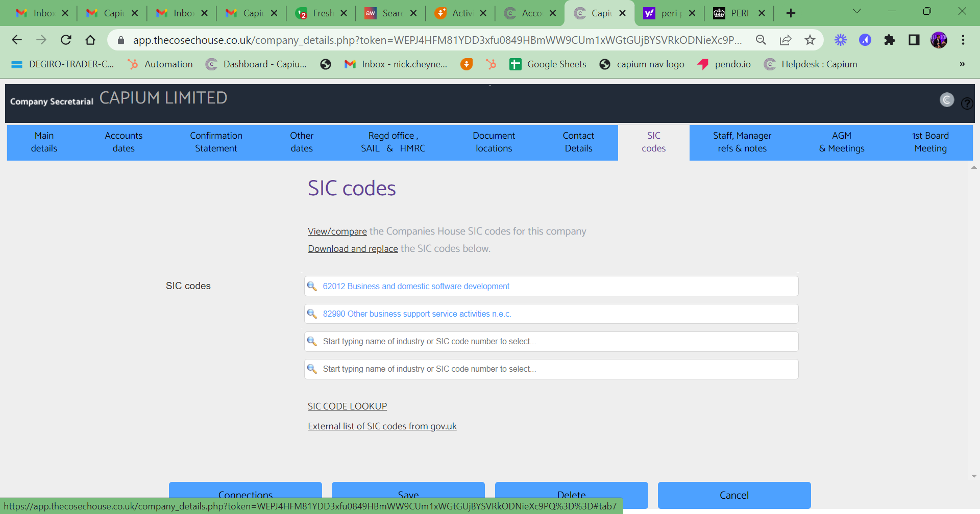Click magnifier icon beside 62012 SIC code
980x514 pixels.
(x=312, y=286)
